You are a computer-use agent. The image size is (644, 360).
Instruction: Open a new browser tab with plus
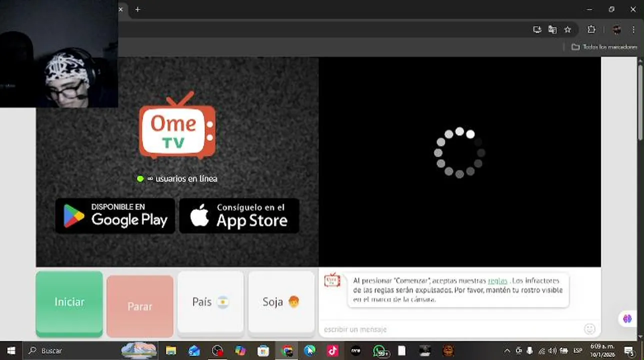coord(137,9)
